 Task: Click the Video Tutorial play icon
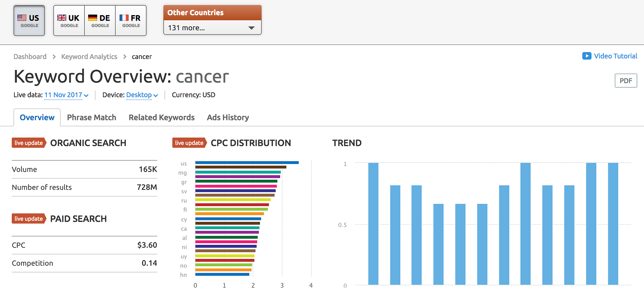click(x=586, y=56)
